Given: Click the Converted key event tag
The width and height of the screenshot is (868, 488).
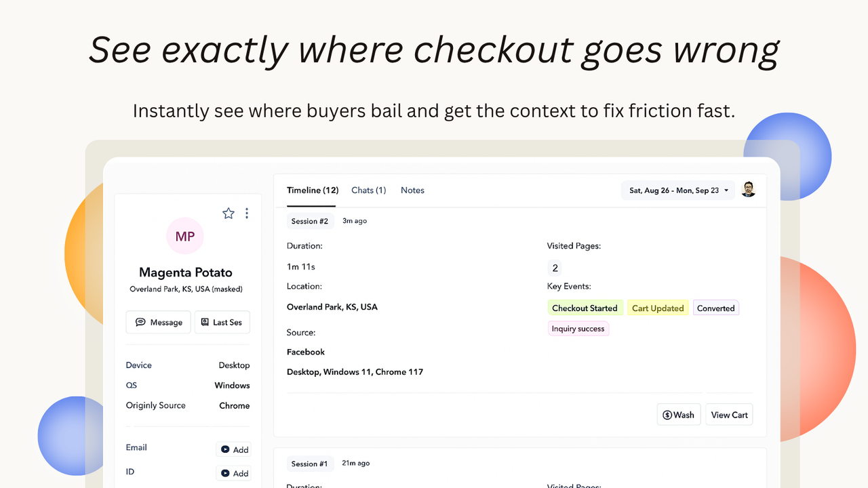Looking at the screenshot, I should click(715, 308).
